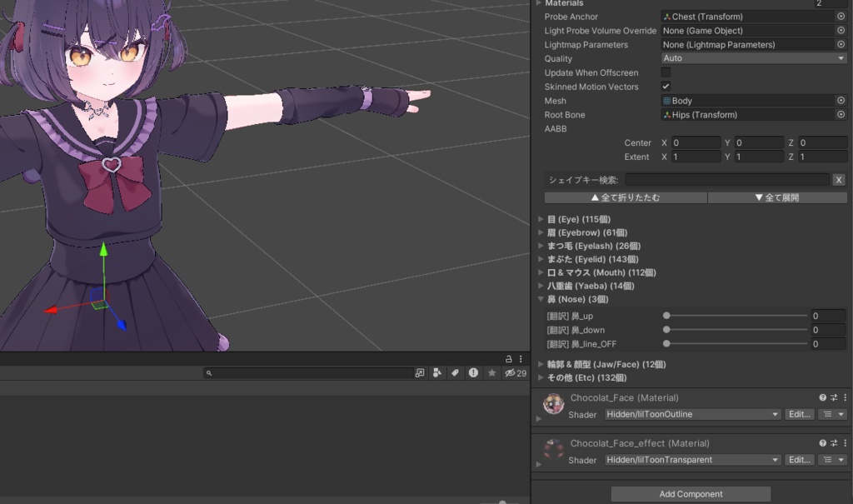Open presets for Chocolat_Face_effect material
The width and height of the screenshot is (853, 504).
[834, 443]
